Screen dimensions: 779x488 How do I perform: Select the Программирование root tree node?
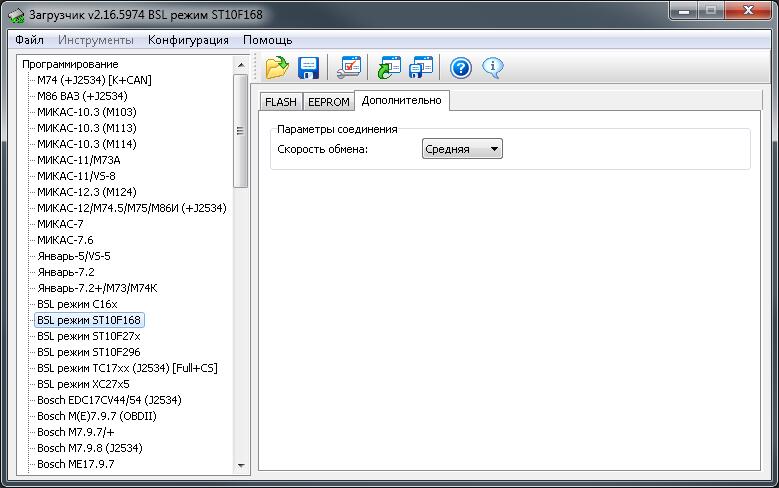point(70,64)
